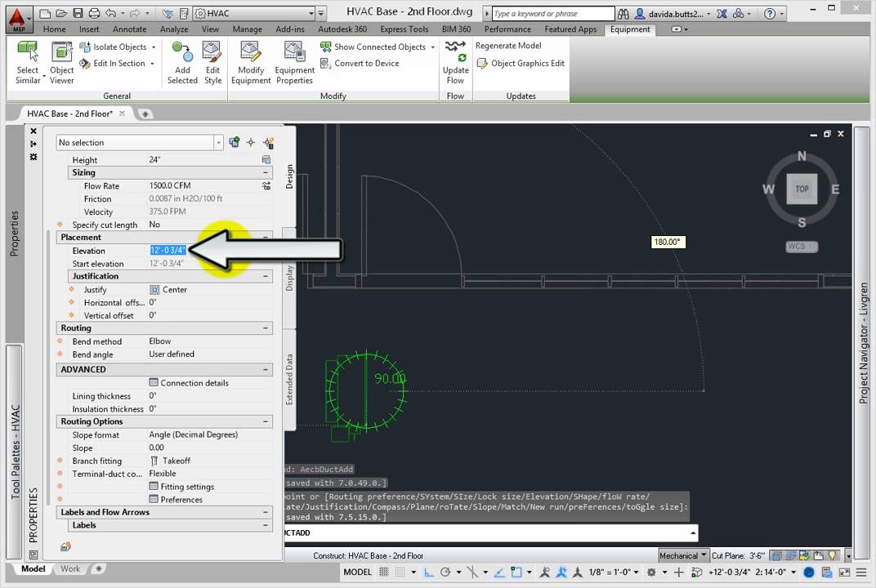Viewport: 876px width, 588px height.
Task: Open Fitting settings
Action: (181, 487)
